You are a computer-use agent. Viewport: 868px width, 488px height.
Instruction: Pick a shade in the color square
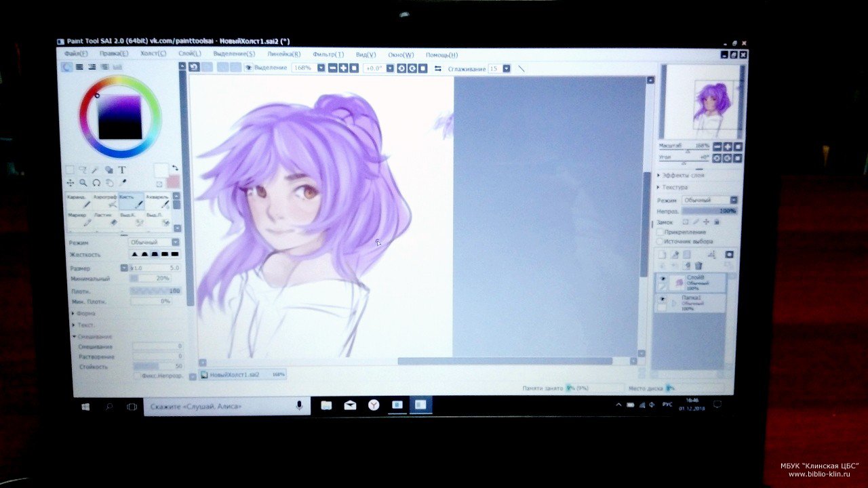120,117
